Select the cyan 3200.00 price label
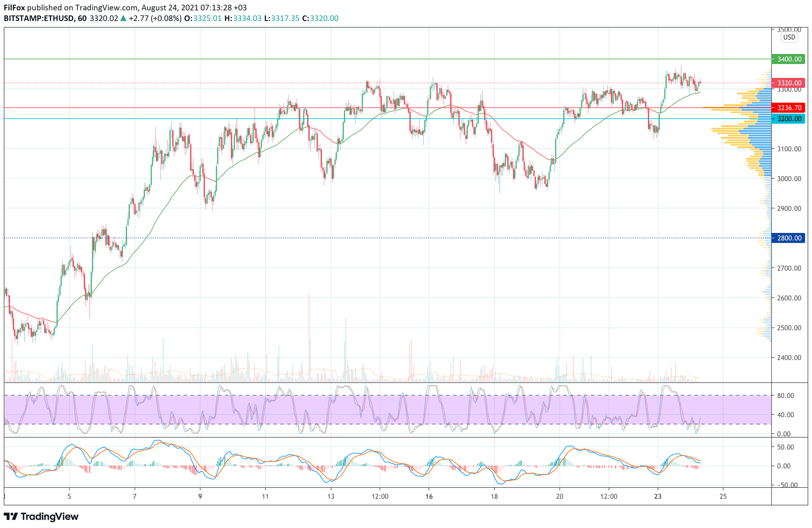The height and width of the screenshot is (528, 812). 788,119
